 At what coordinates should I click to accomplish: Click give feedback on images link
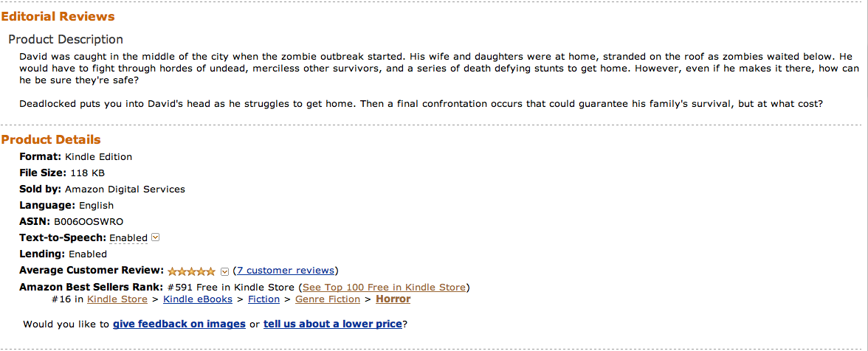[x=179, y=324]
